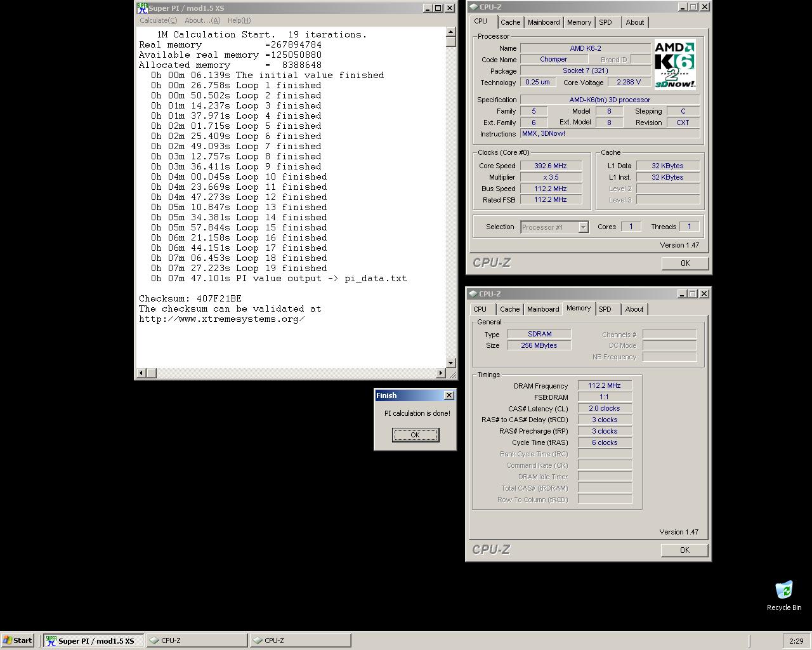Close the Super PI window

pos(450,8)
